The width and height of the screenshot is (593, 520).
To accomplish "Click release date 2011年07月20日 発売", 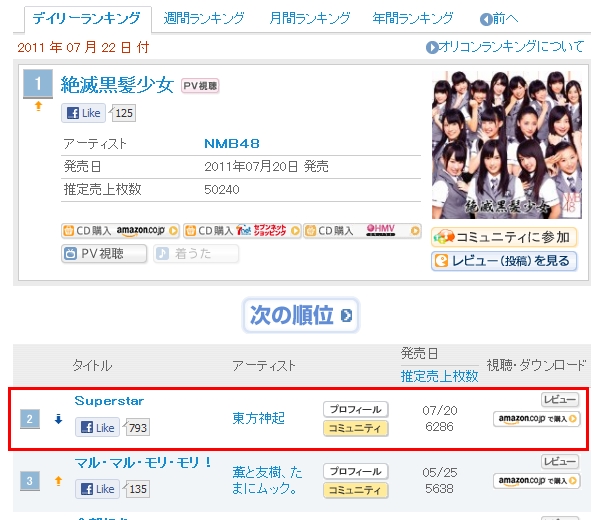I will click(x=266, y=166).
